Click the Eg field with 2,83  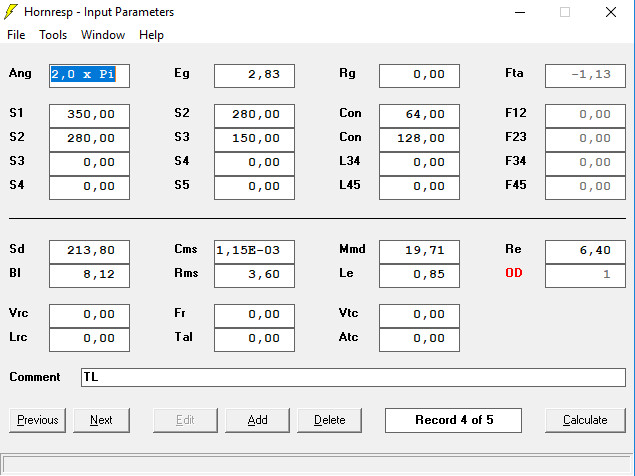point(254,76)
